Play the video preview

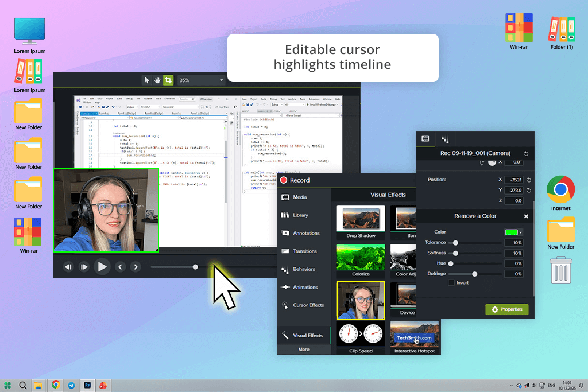pos(102,267)
